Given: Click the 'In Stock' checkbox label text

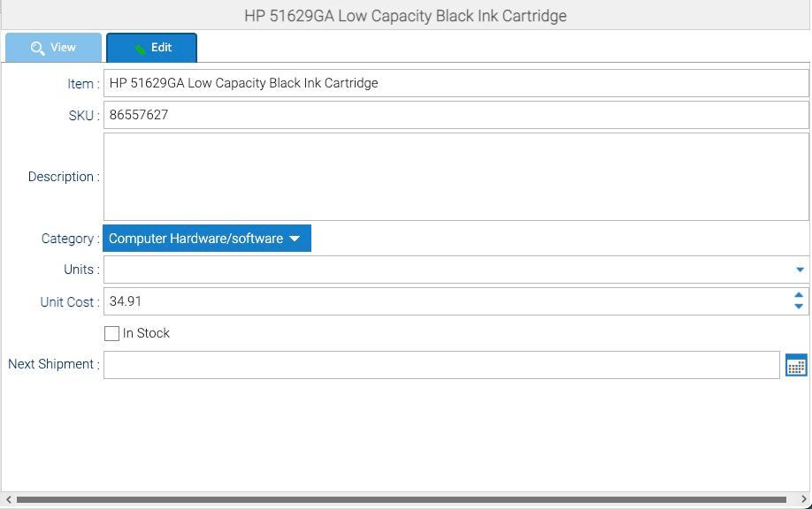Looking at the screenshot, I should (146, 333).
